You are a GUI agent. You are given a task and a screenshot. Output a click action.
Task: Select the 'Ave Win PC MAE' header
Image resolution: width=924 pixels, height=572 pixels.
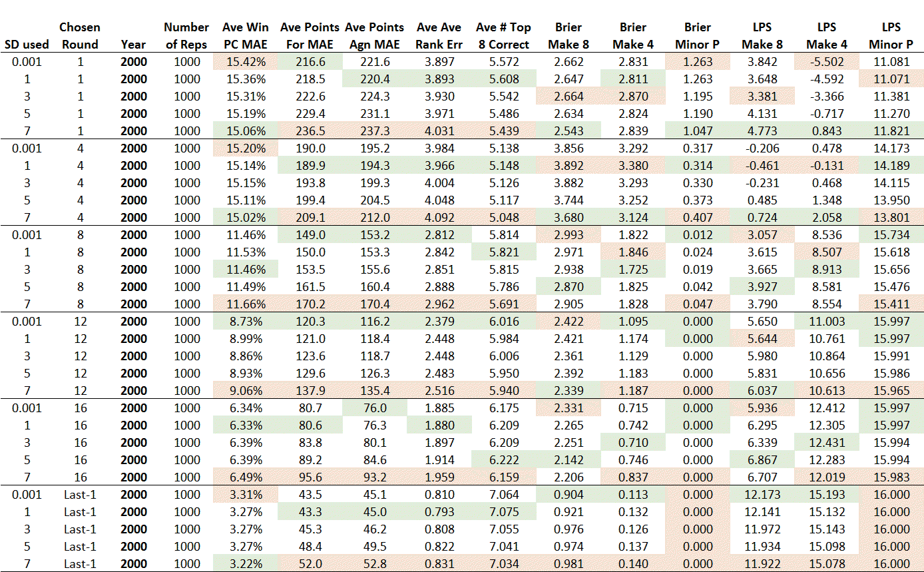(245, 36)
